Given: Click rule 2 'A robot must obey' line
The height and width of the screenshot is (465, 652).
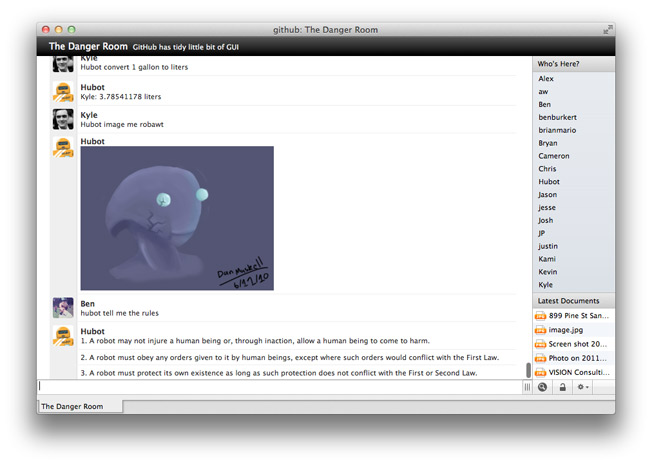Looking at the screenshot, I should (x=289, y=357).
